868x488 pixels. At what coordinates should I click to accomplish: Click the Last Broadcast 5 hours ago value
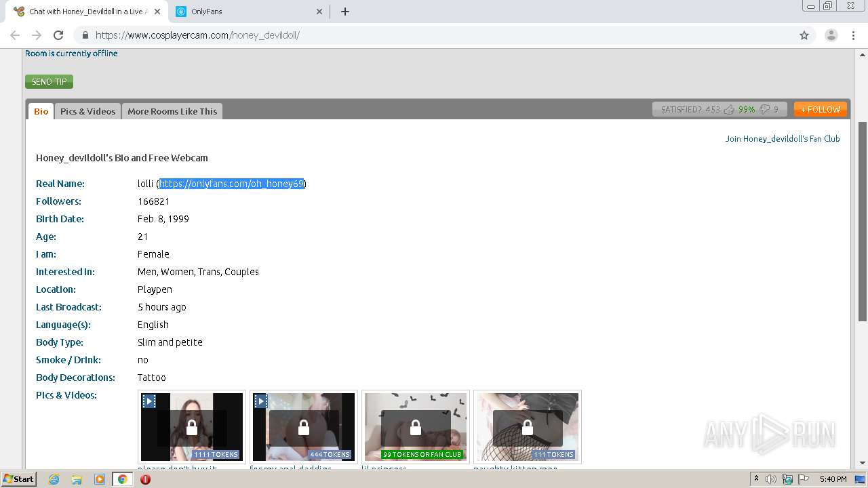(162, 307)
